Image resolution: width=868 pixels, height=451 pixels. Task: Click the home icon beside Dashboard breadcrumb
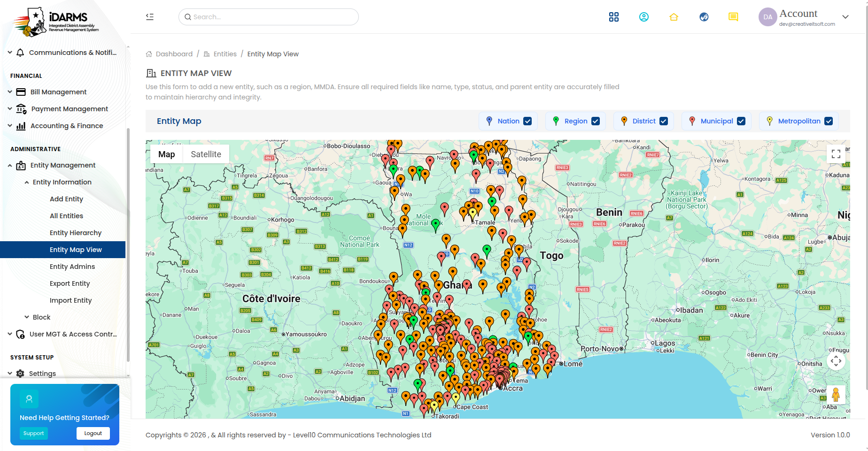pos(149,54)
